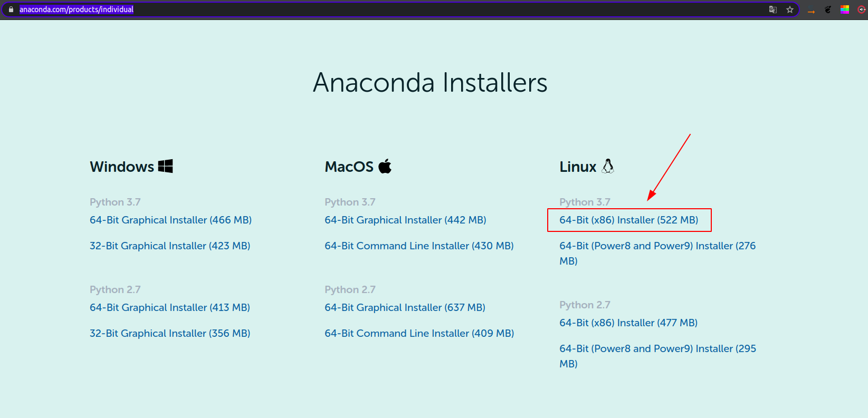Click the Windows logo beside the Windows heading

point(166,166)
